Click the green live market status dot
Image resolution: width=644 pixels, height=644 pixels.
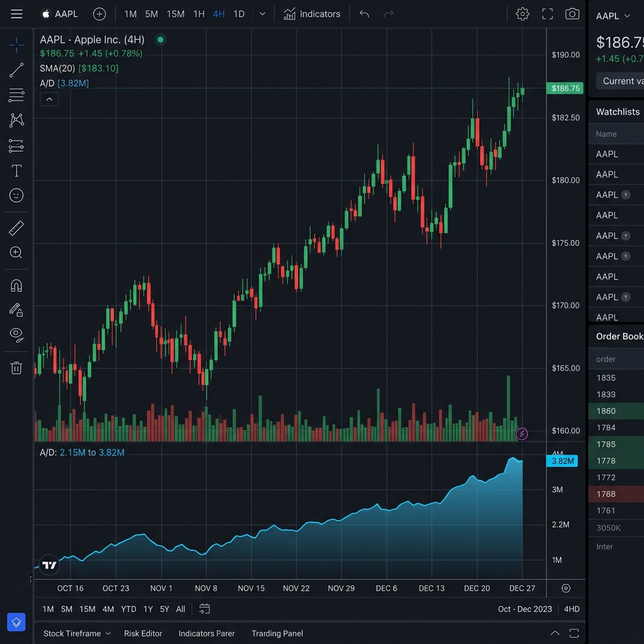(160, 40)
